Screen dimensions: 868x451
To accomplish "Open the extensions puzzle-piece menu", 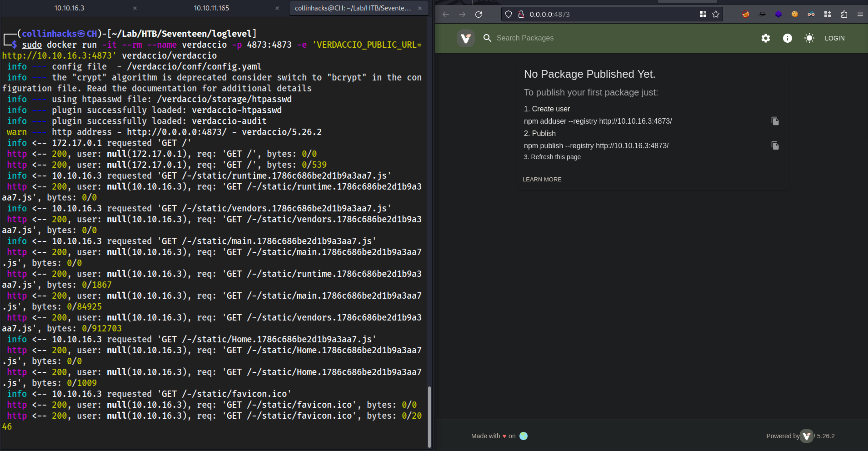I will (x=844, y=15).
